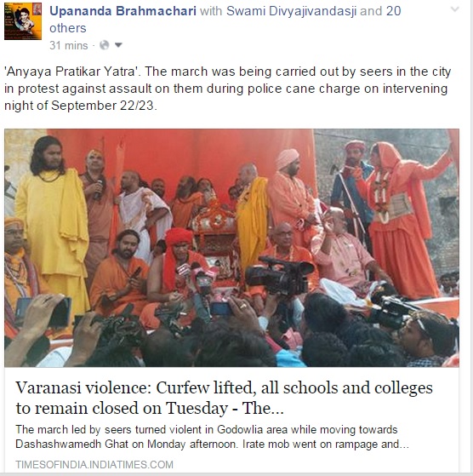473x476 pixels.
Task: Click the raised smartphone at photo bottom-left
Action: click(x=44, y=312)
